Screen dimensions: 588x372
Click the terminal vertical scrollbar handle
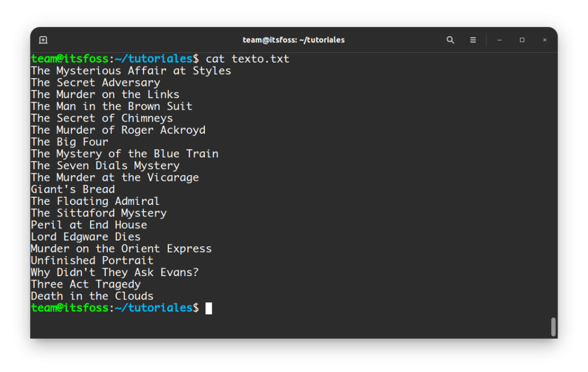(553, 327)
